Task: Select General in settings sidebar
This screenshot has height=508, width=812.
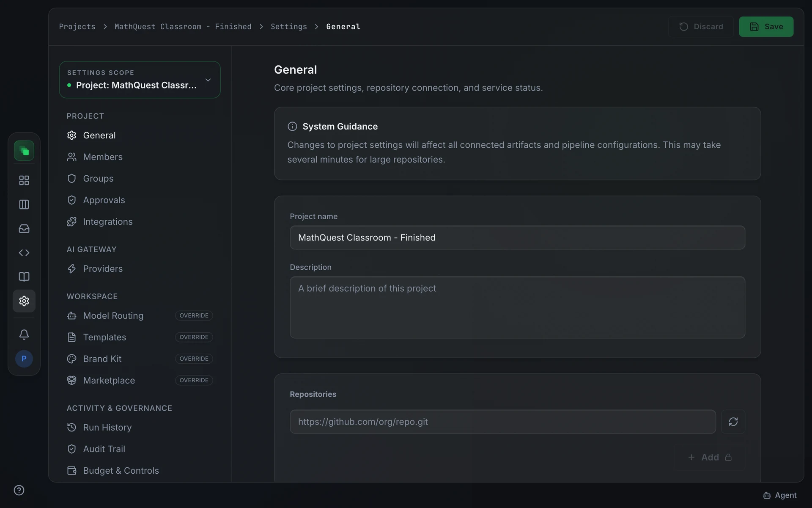Action: (x=140, y=135)
